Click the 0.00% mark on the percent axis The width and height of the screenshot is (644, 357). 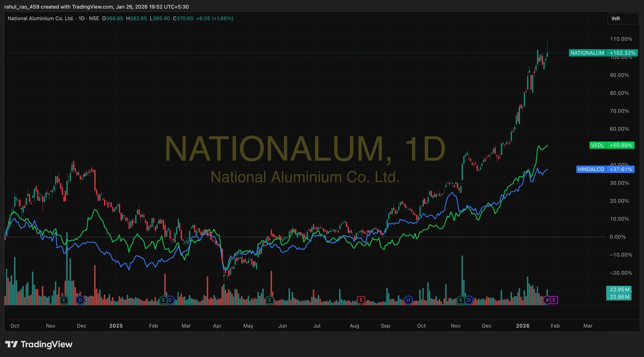click(617, 237)
